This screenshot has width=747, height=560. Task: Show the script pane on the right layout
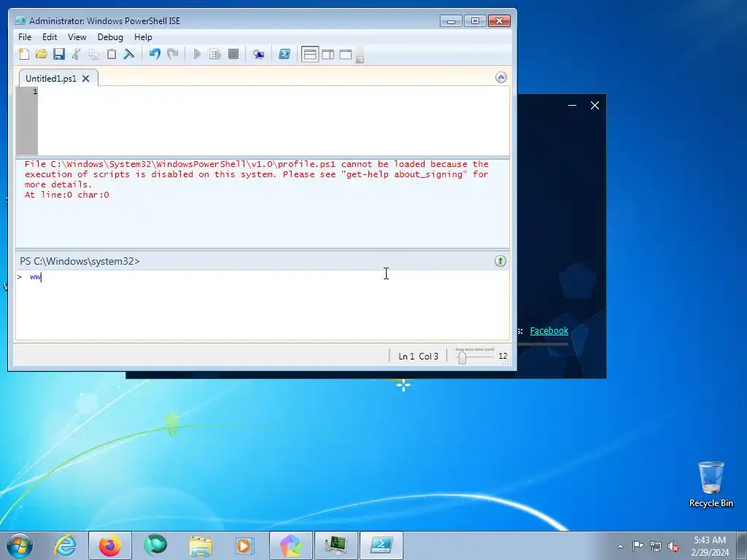coord(328,54)
